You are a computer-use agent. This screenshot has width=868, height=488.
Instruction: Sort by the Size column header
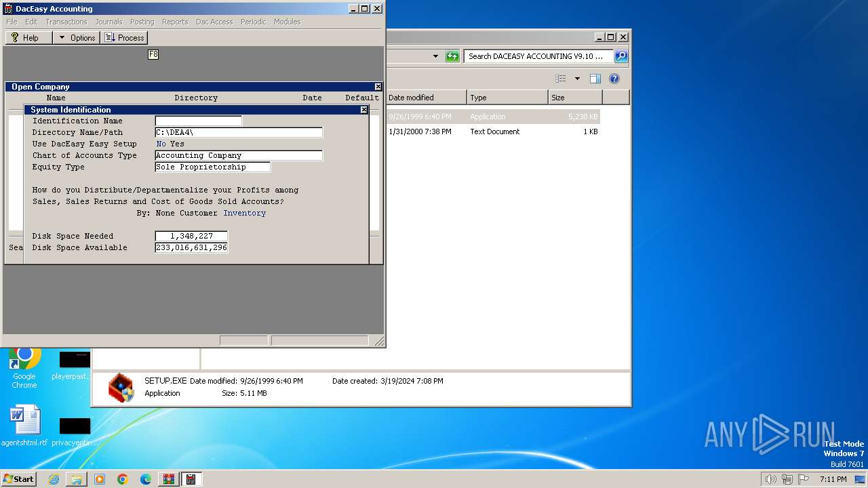(575, 98)
